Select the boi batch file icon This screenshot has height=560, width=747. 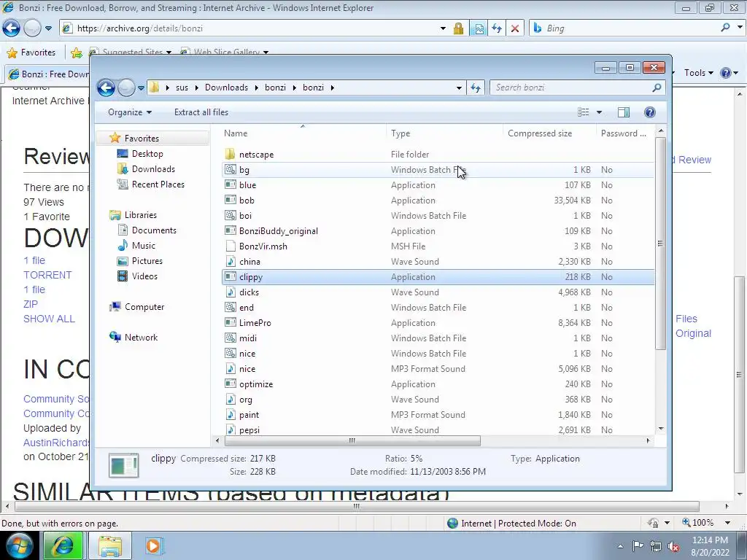pyautogui.click(x=230, y=216)
